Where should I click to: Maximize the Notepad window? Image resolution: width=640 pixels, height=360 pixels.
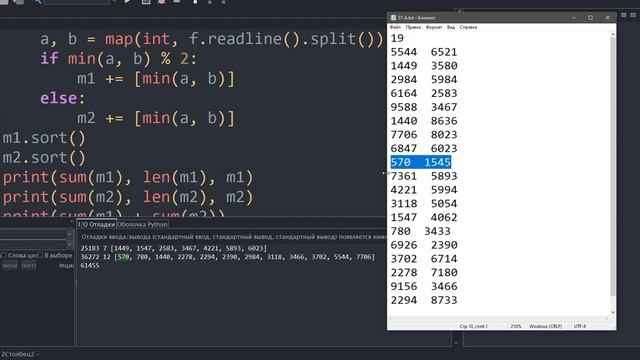point(591,18)
